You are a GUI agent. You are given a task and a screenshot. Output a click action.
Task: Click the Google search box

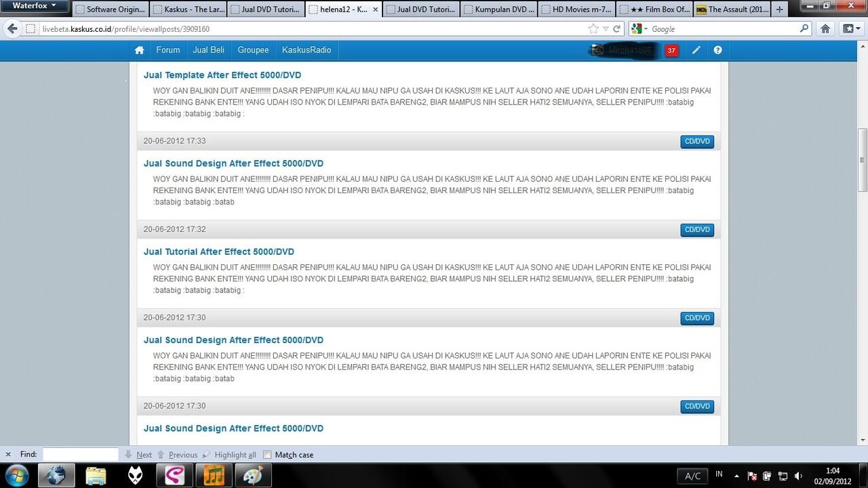724,28
